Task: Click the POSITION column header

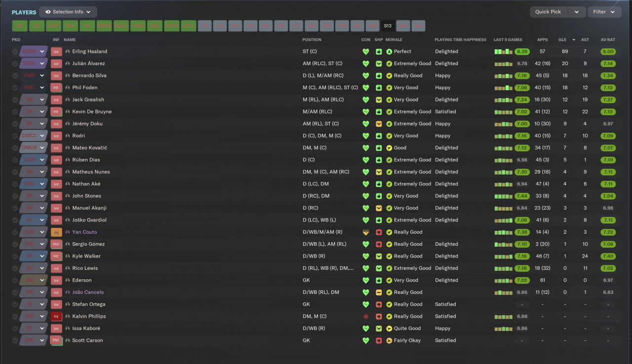Action: point(312,39)
